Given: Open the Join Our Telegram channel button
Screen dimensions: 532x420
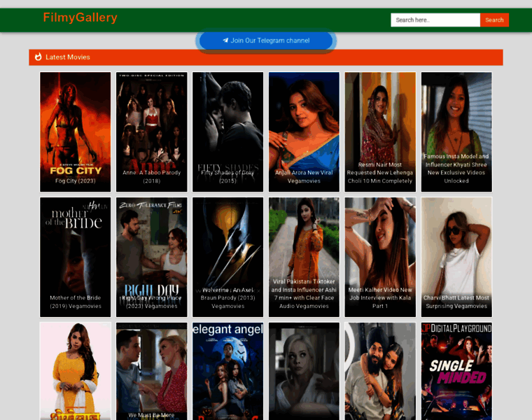Looking at the screenshot, I should point(266,41).
